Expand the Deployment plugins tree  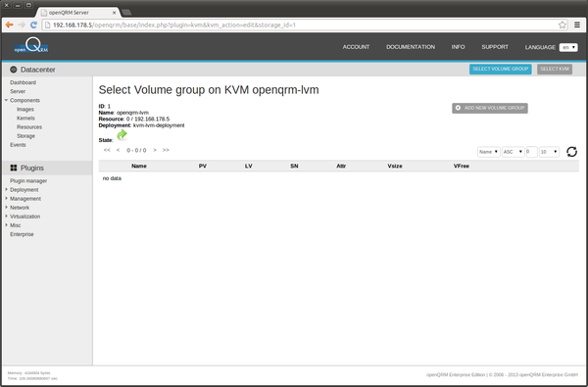click(x=7, y=190)
